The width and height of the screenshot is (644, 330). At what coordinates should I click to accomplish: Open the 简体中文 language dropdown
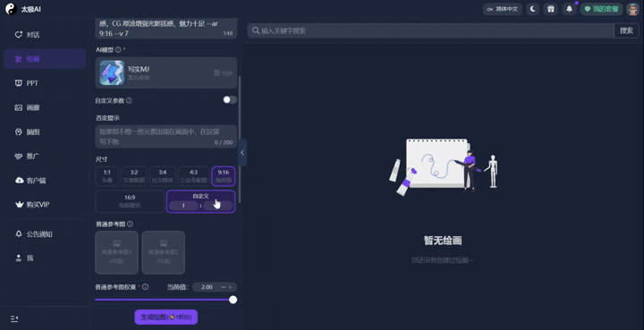click(x=503, y=9)
